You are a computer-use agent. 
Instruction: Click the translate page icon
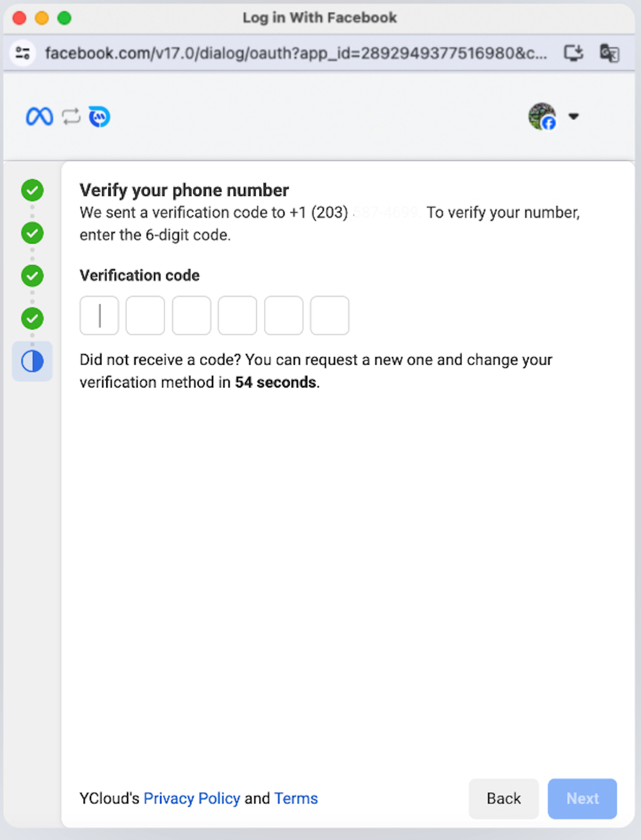pos(609,53)
